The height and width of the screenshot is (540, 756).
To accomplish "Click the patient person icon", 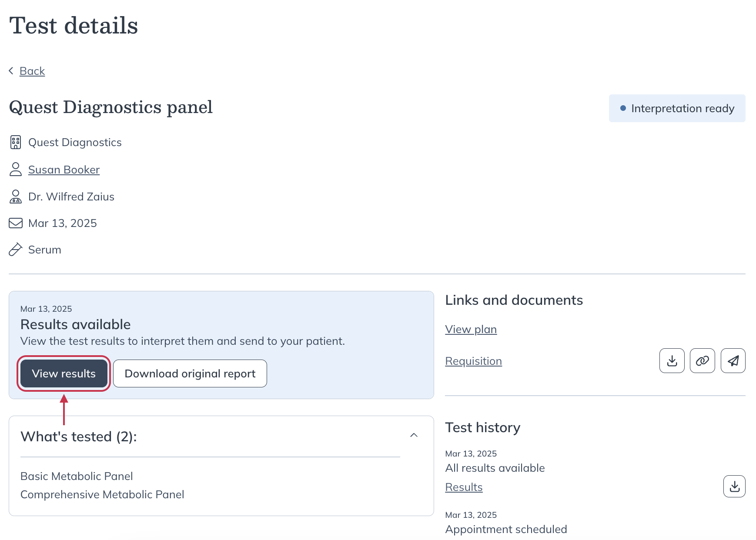I will [16, 170].
